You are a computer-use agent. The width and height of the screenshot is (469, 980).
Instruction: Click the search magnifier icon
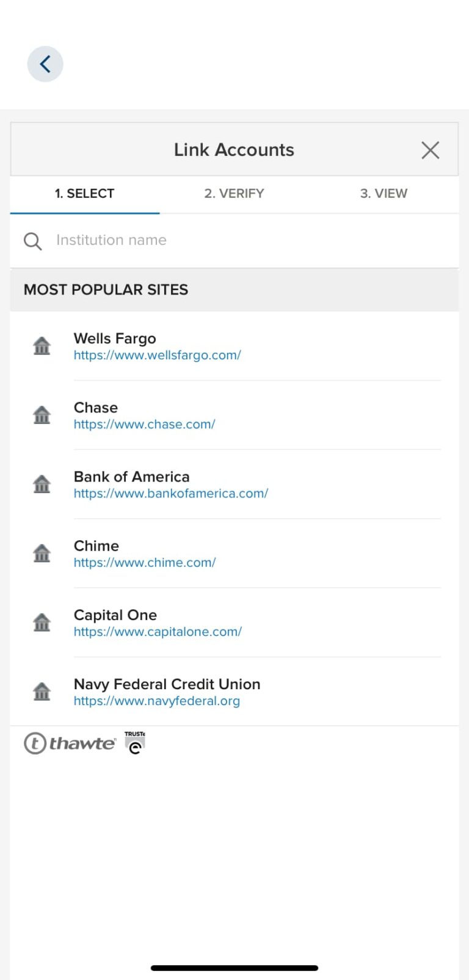33,241
